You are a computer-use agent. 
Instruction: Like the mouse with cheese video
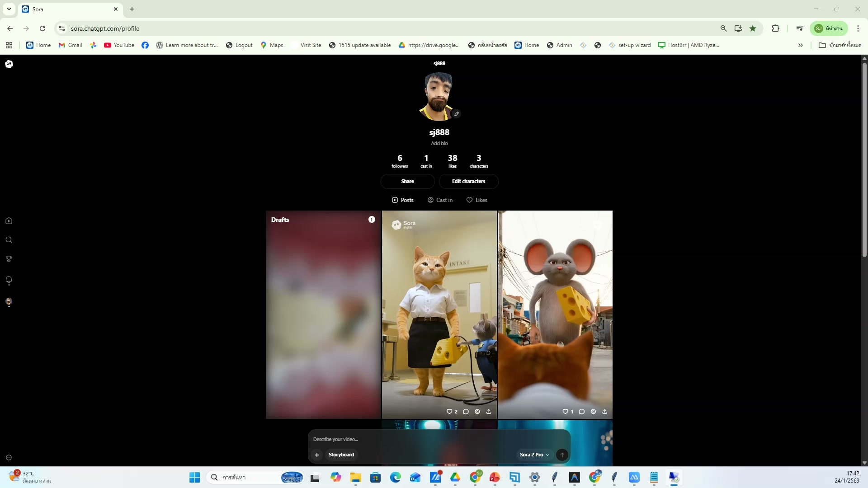[565, 412]
